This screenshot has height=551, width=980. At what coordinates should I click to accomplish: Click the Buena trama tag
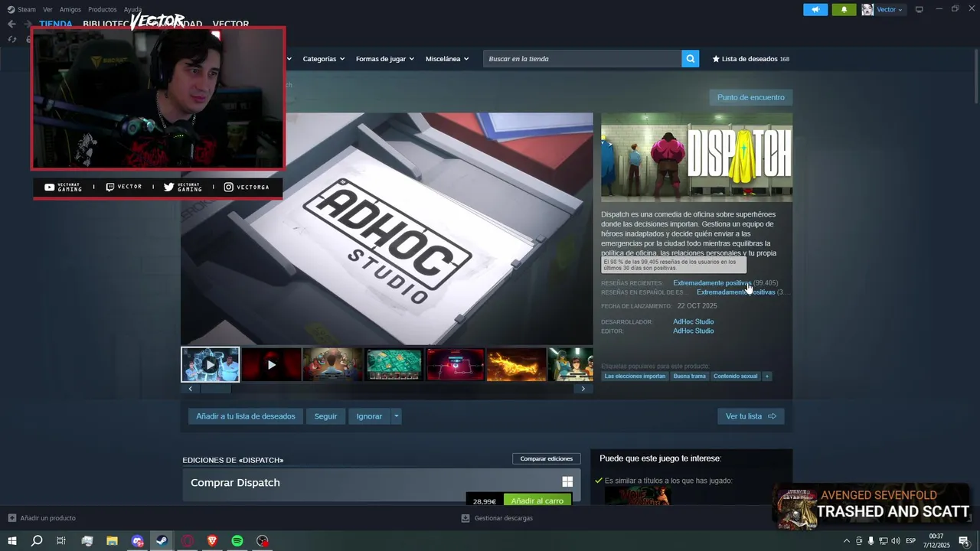[689, 376]
